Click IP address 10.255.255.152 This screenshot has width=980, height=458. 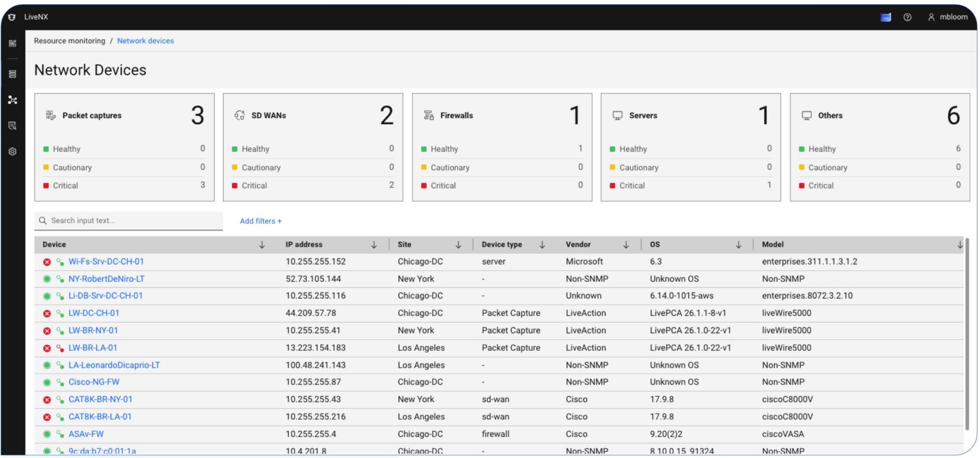click(315, 261)
